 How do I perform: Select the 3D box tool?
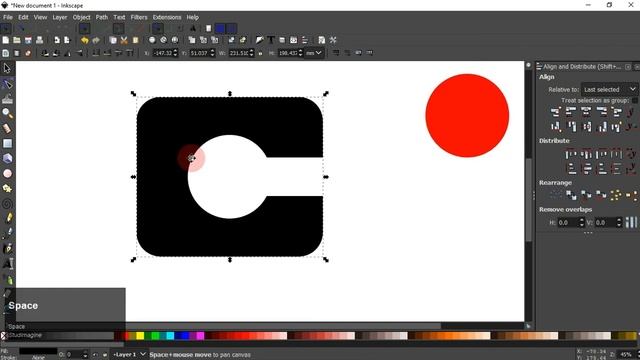7,158
